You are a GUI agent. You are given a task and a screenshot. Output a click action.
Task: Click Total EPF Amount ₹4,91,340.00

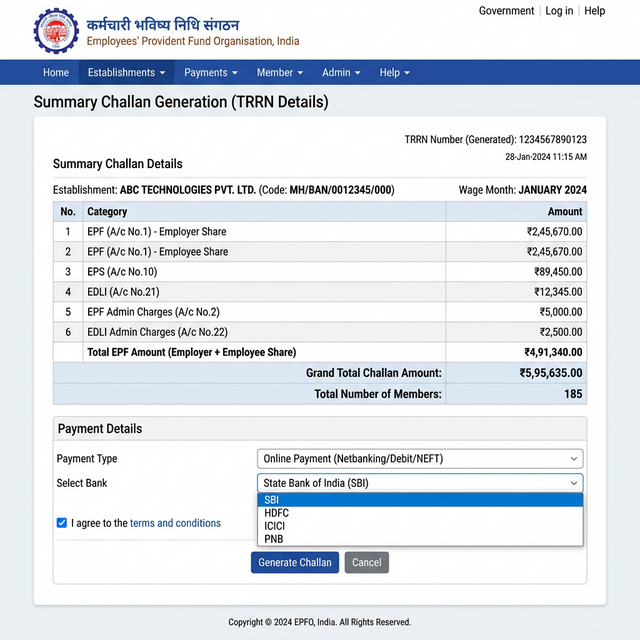(553, 352)
